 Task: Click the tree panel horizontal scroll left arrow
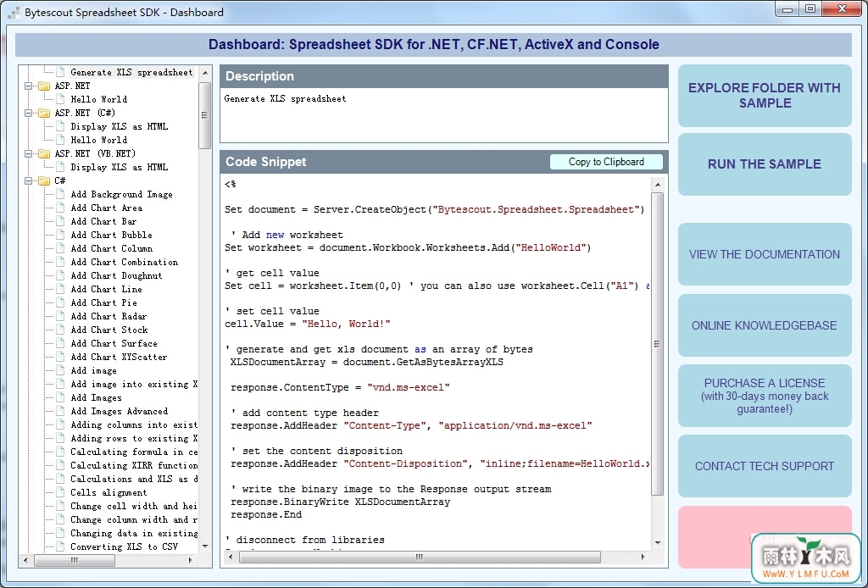(25, 560)
